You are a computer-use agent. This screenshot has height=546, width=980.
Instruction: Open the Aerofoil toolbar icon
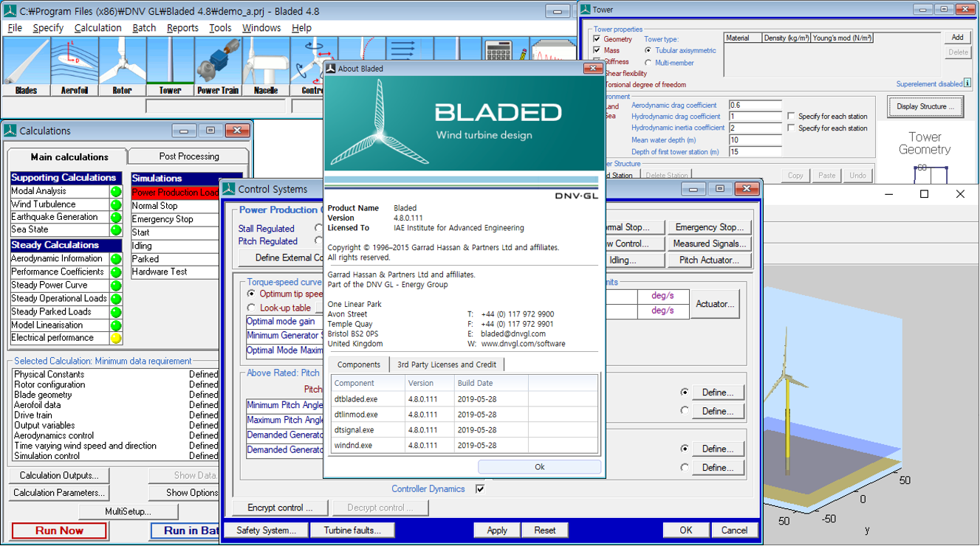click(74, 66)
